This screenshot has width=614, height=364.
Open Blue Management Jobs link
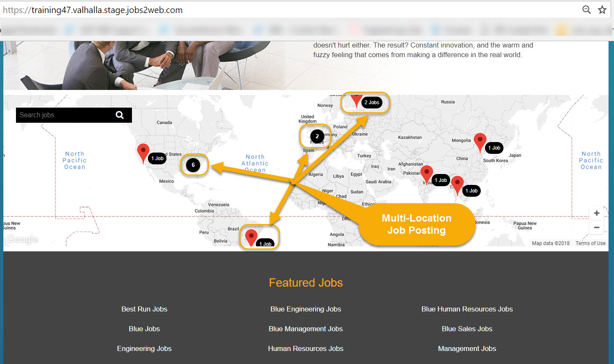(x=306, y=329)
